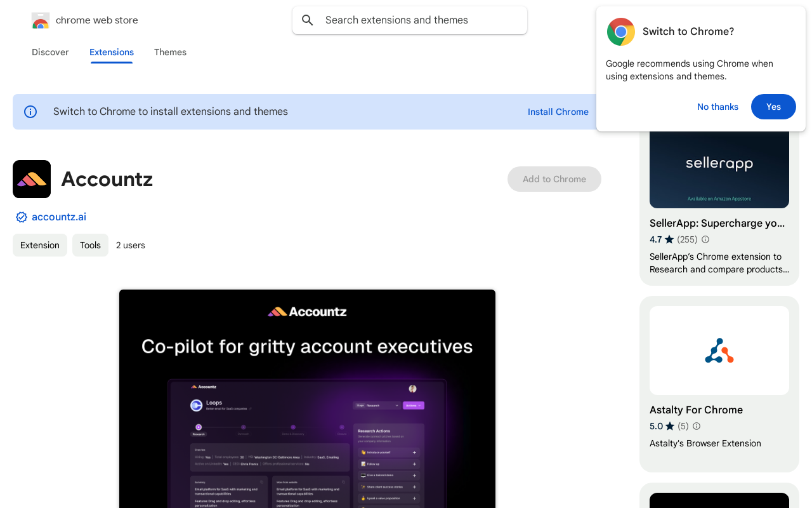Click the info icon in the blue banner
Image resolution: width=812 pixels, height=508 pixels.
(30, 111)
